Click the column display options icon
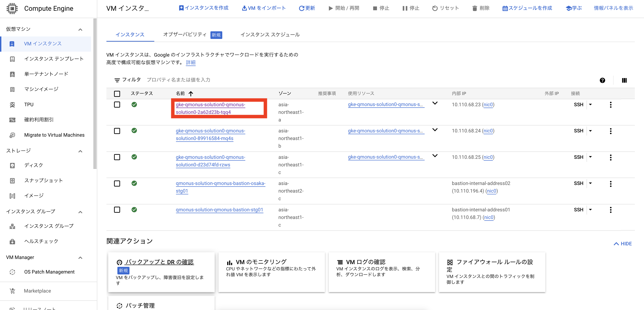 tap(624, 80)
